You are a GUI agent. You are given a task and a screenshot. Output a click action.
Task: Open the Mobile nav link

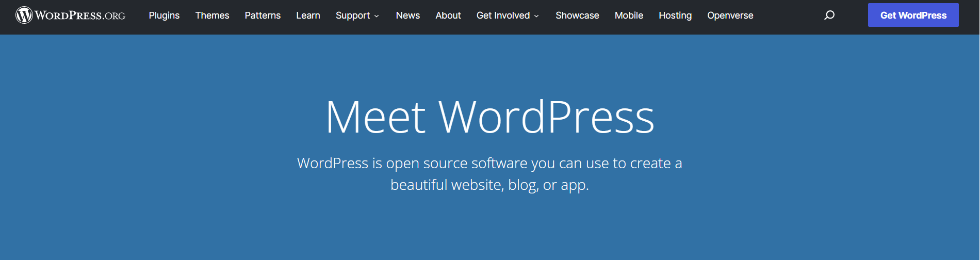pos(629,15)
